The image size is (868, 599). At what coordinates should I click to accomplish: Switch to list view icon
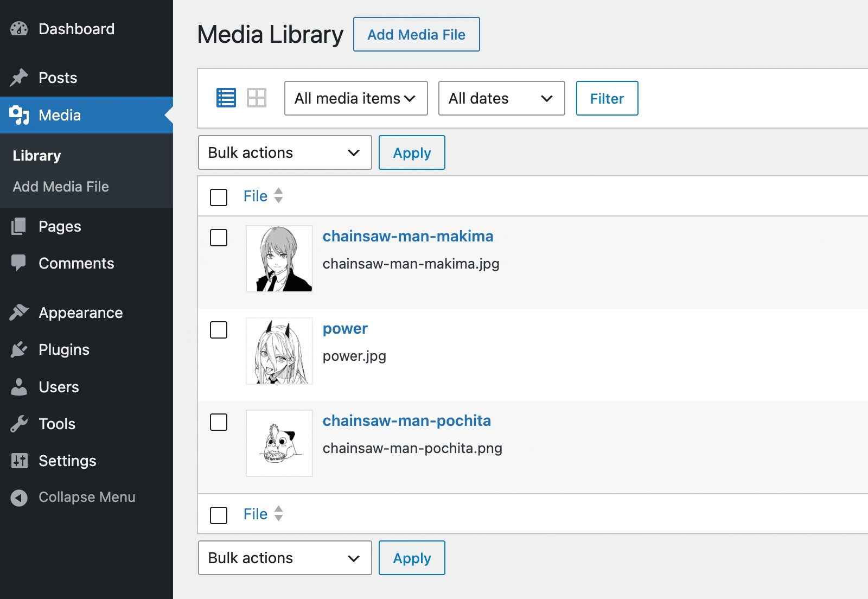point(226,98)
